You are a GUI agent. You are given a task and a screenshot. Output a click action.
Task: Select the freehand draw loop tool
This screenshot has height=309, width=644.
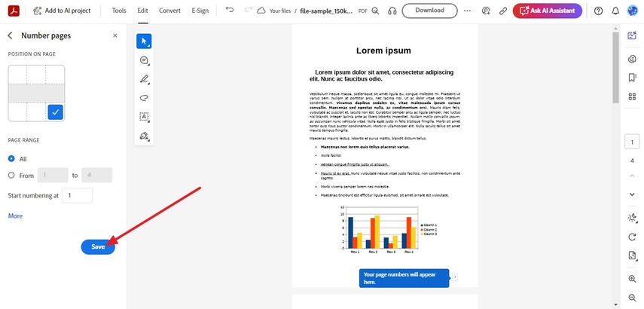coord(144,98)
